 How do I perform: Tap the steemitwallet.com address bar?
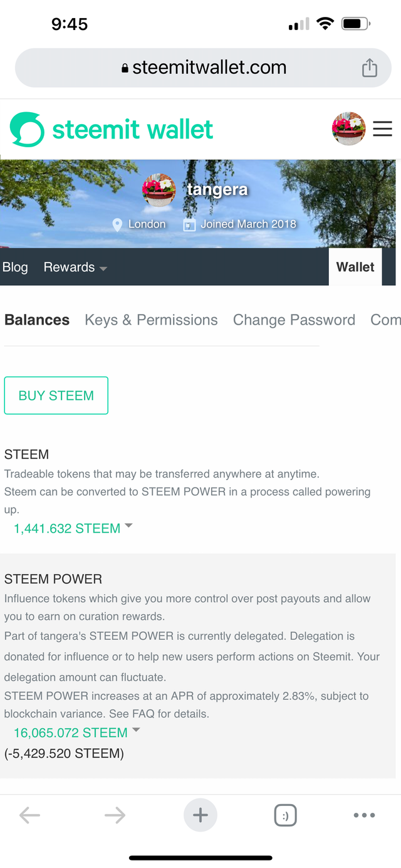[203, 68]
